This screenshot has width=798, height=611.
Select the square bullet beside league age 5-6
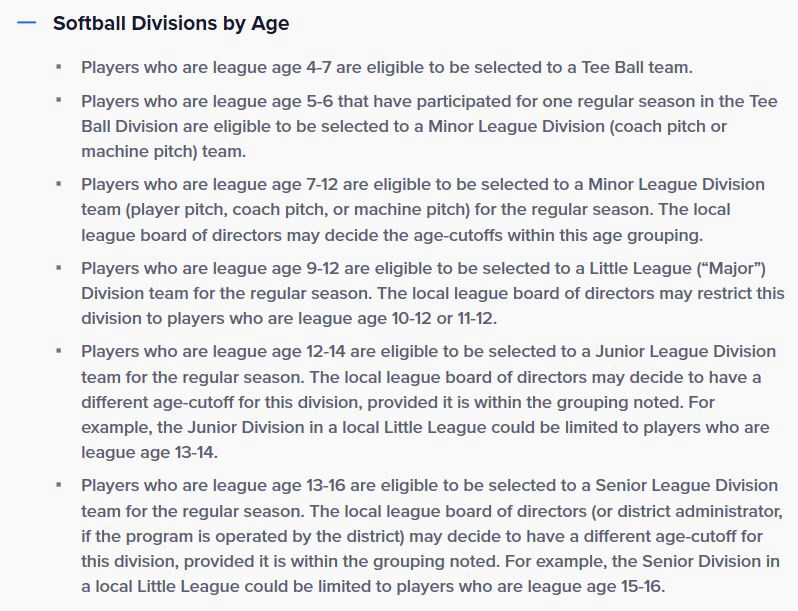click(x=59, y=100)
